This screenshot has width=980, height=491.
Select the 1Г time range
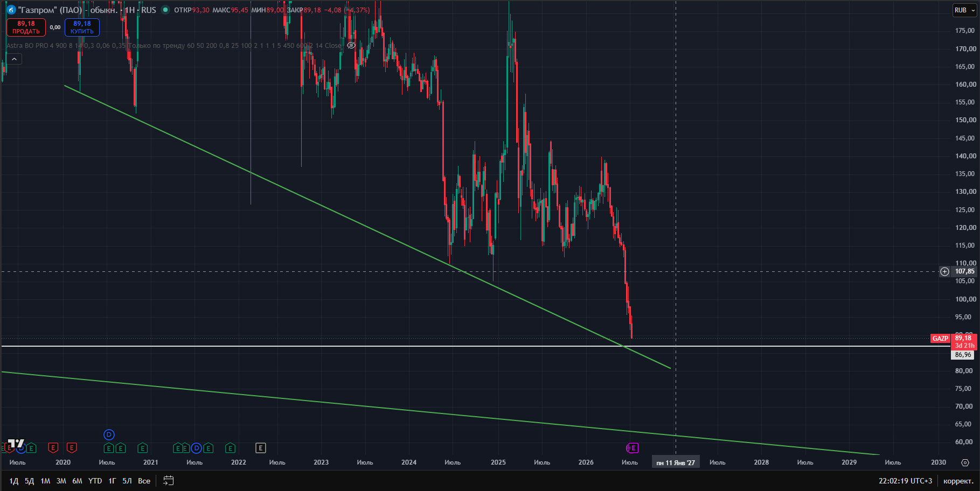point(112,481)
